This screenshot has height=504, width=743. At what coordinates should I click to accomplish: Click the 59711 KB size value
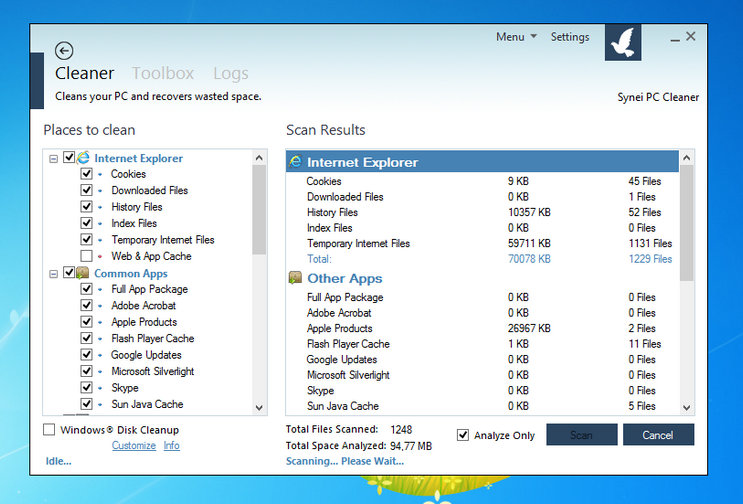tap(529, 243)
